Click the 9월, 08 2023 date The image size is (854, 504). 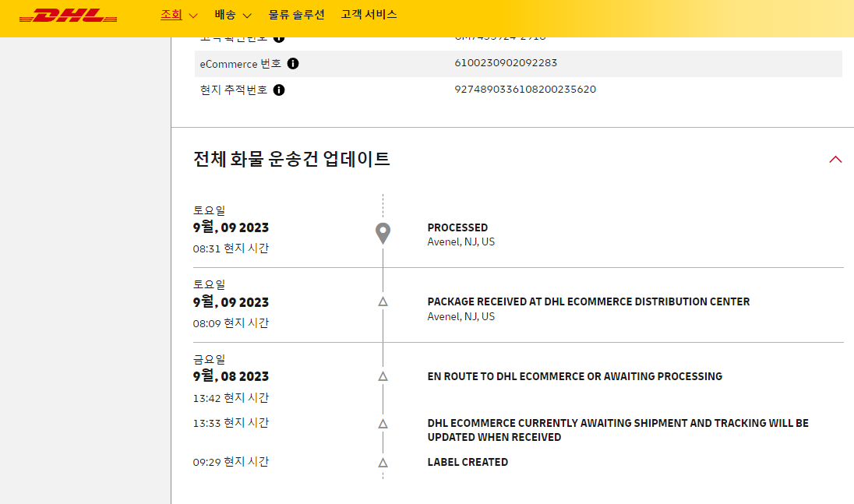[231, 376]
